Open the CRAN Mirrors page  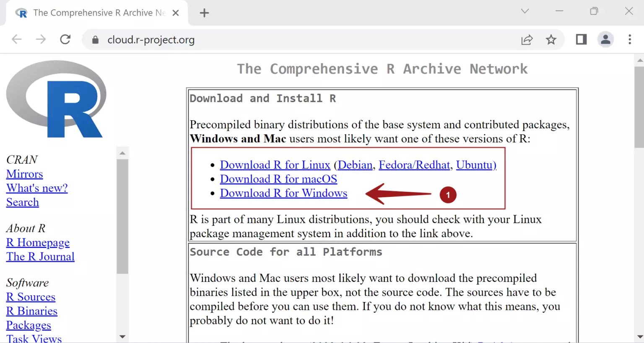coord(24,174)
